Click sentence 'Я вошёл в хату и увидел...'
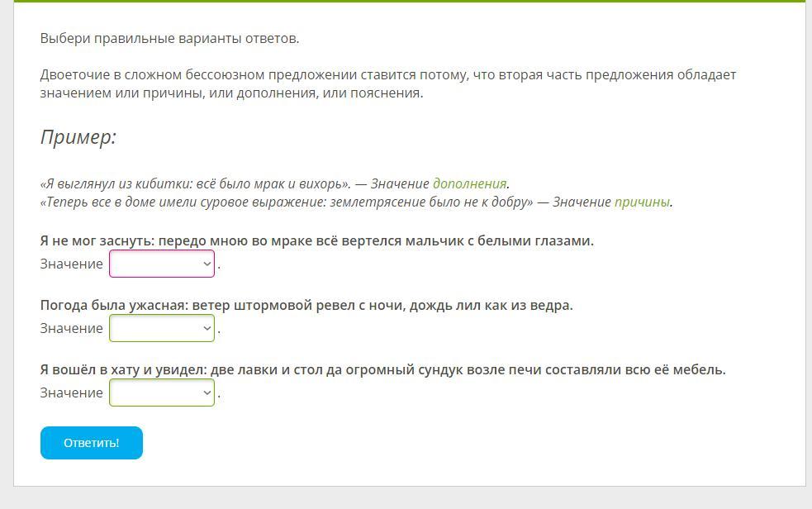This screenshot has height=509, width=812. click(x=383, y=369)
